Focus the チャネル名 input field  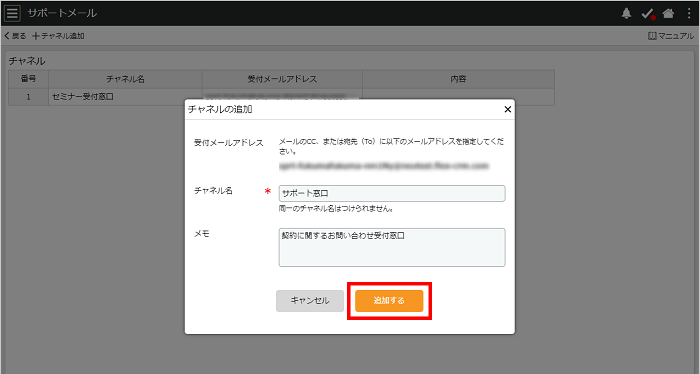[392, 193]
